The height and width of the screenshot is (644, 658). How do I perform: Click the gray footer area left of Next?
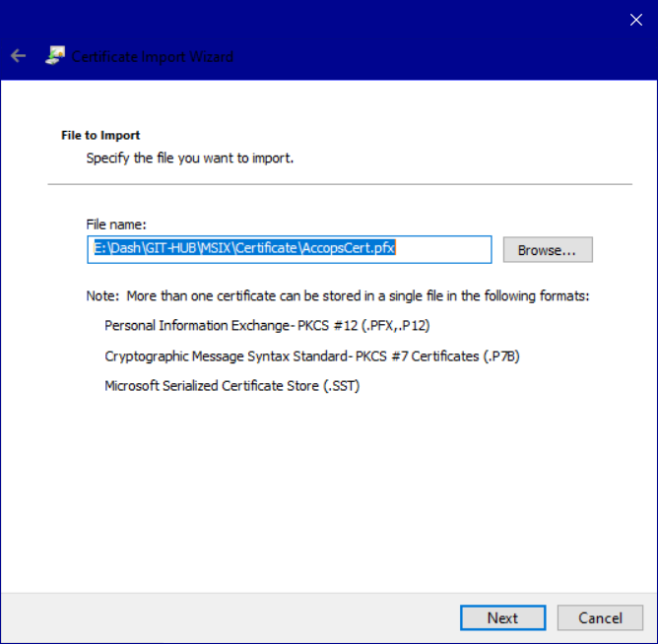[227, 617]
